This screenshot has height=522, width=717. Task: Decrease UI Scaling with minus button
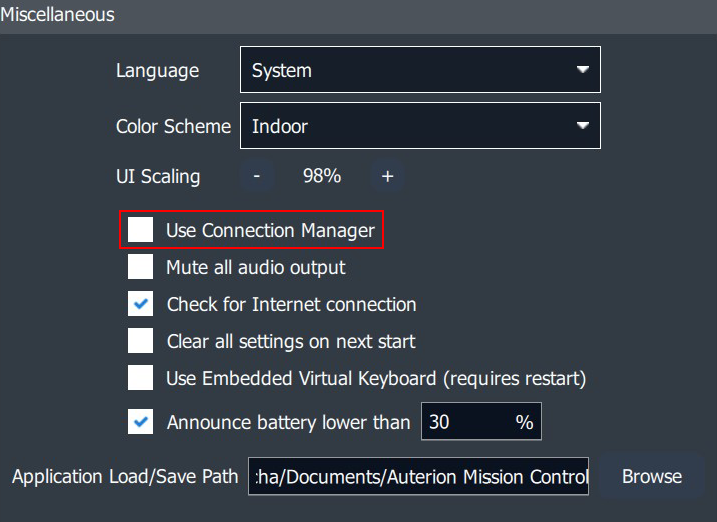tap(257, 176)
